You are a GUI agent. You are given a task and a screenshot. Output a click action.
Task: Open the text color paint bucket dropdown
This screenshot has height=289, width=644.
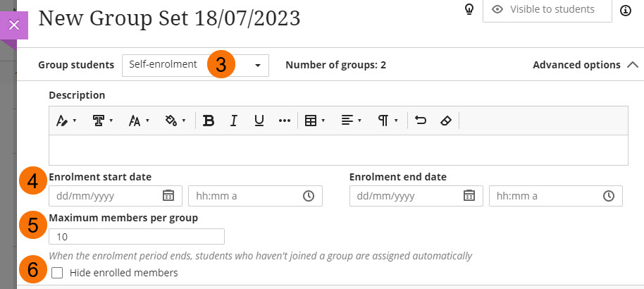pyautogui.click(x=175, y=121)
